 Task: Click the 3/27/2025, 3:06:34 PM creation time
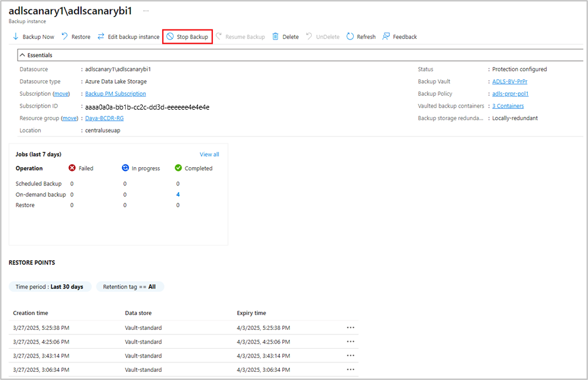click(x=41, y=370)
